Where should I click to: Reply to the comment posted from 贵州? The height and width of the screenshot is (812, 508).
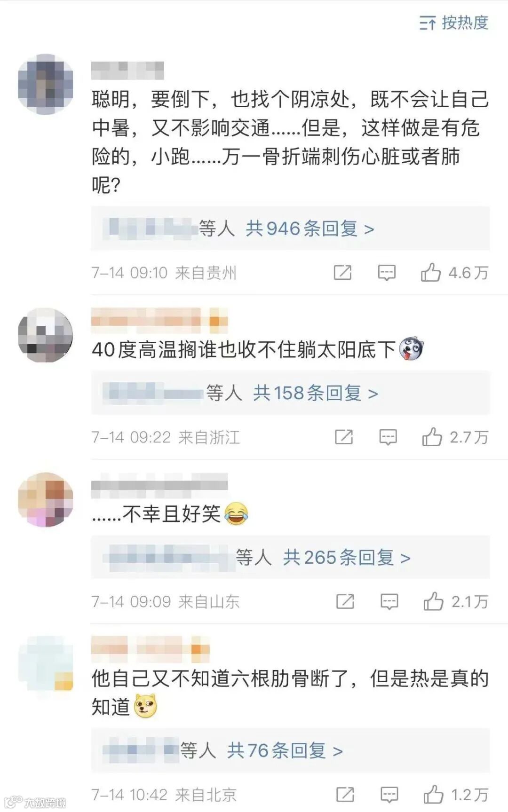[x=387, y=273]
